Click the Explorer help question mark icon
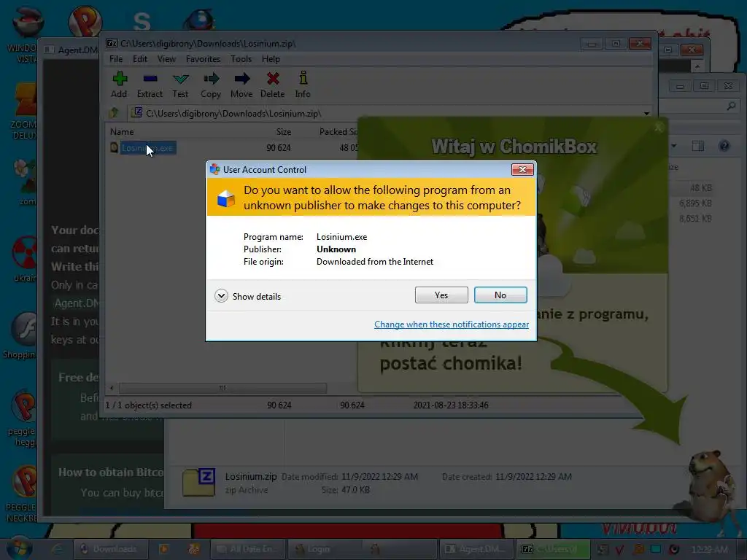 pos(724,146)
